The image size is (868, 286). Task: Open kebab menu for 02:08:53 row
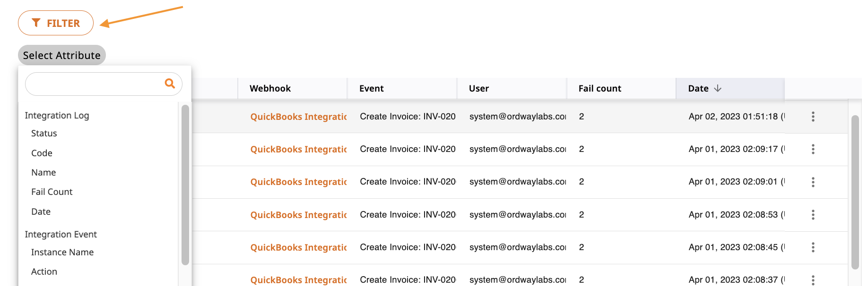coord(813,215)
